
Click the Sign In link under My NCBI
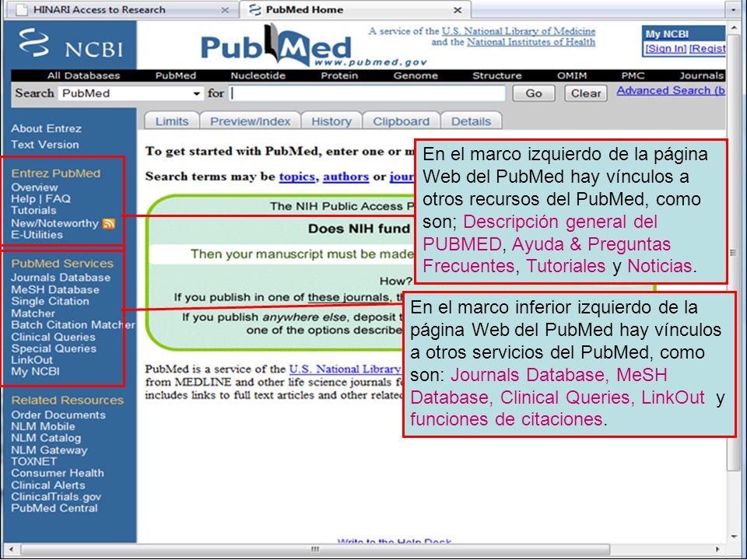point(665,48)
